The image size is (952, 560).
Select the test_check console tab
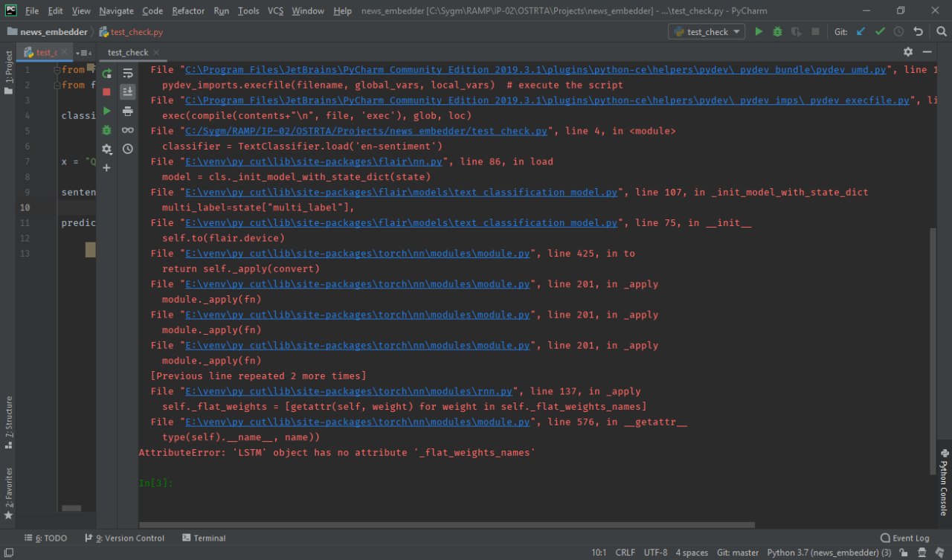[x=128, y=52]
